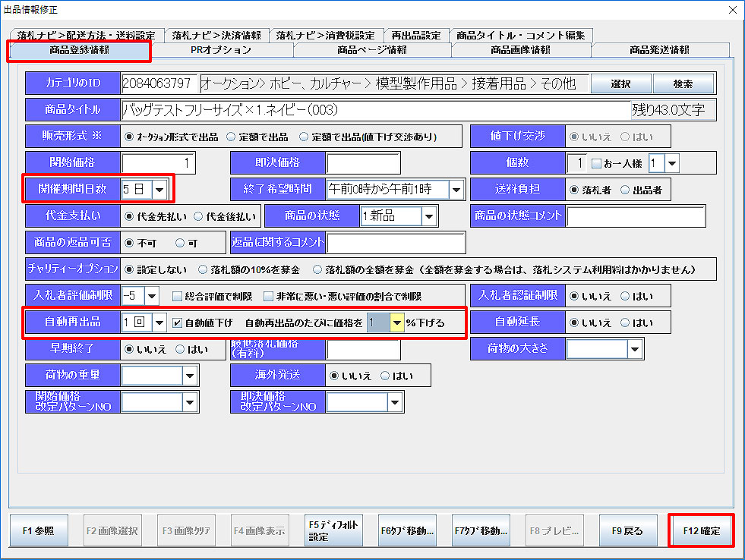Expand the 商品の状態 dropdown

(x=429, y=216)
